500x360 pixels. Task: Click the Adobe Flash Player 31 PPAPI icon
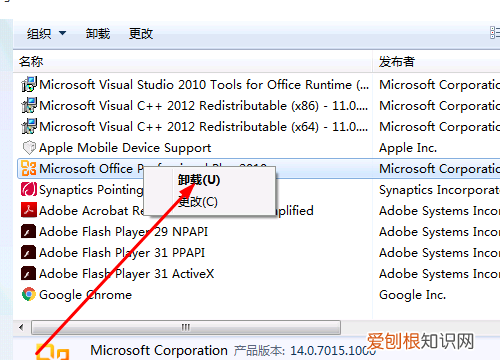coord(29,252)
